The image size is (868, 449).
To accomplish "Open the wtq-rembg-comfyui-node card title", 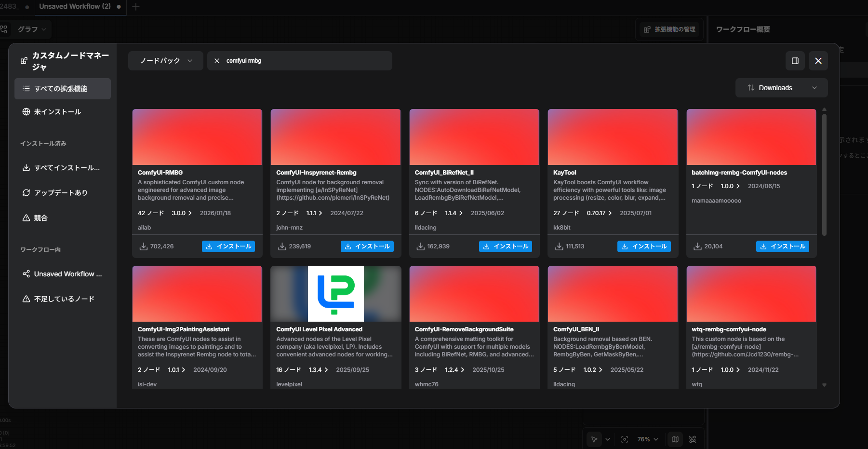I will pos(729,329).
